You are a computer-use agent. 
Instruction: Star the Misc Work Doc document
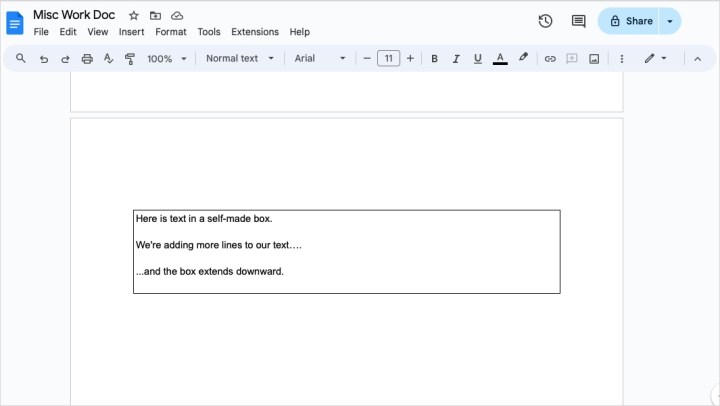click(x=133, y=16)
